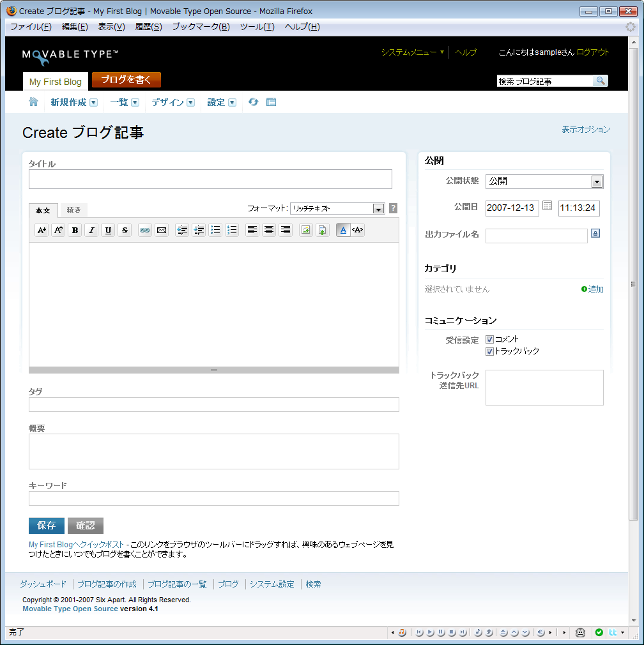
Task: Expand the システムメニュー dropdown
Action: 412,52
